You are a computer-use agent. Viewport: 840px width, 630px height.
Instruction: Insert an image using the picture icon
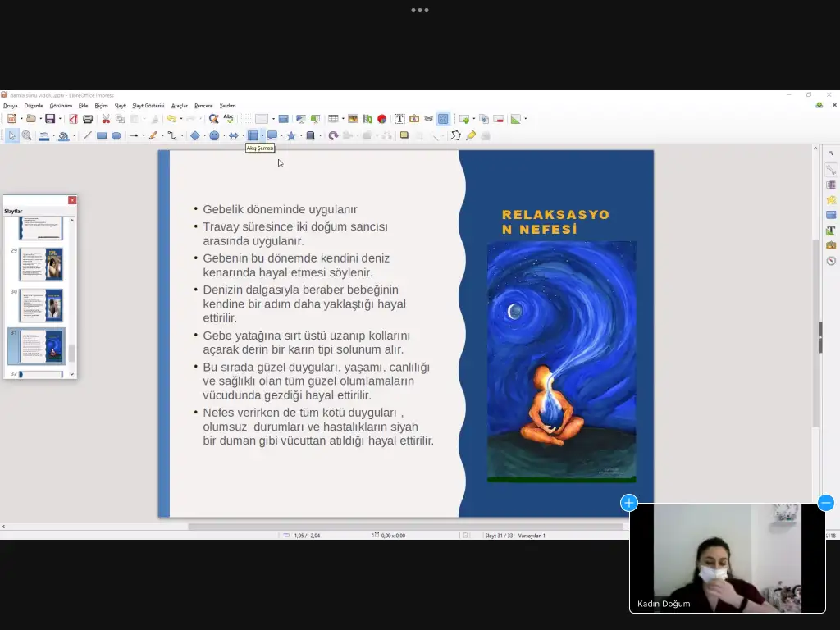point(353,119)
